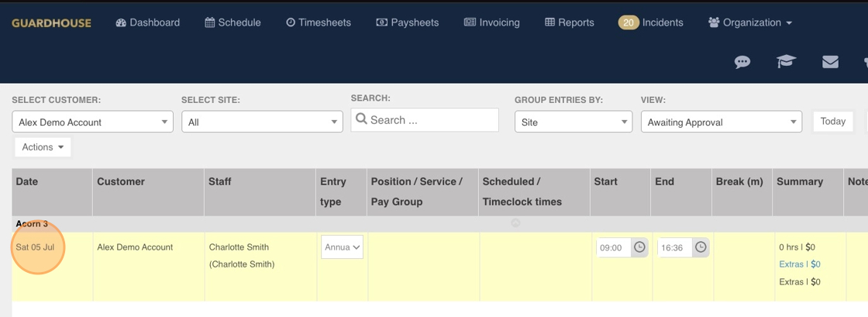The image size is (868, 317).
Task: Click the blue Extras link
Action: pyautogui.click(x=799, y=264)
